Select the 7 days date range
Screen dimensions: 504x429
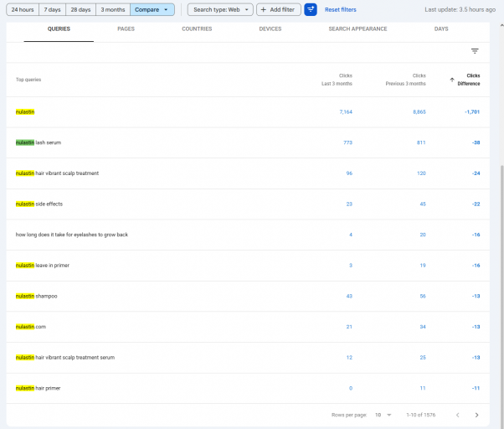pyautogui.click(x=53, y=10)
